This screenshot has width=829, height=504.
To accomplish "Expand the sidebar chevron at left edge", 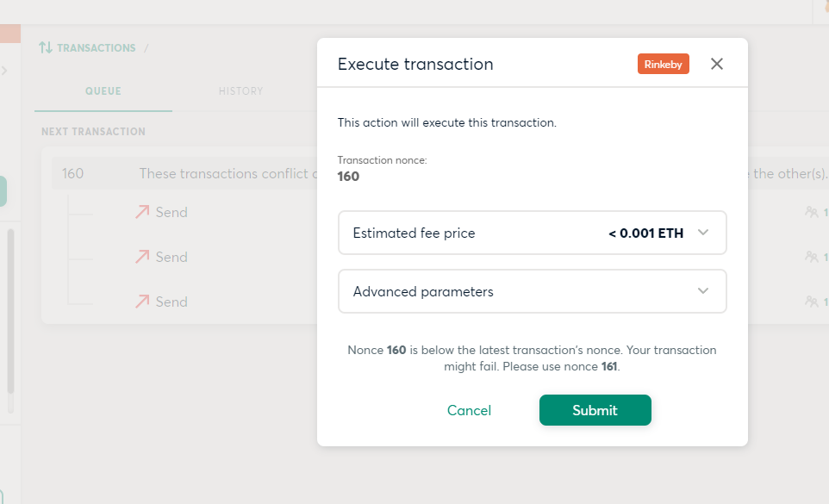I will click(4, 71).
